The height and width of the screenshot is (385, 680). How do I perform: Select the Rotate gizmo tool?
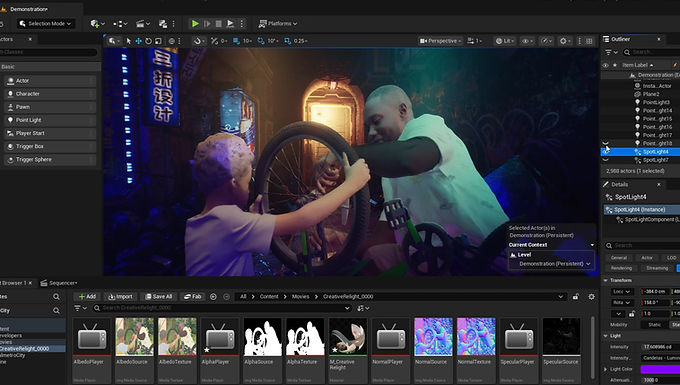point(148,41)
